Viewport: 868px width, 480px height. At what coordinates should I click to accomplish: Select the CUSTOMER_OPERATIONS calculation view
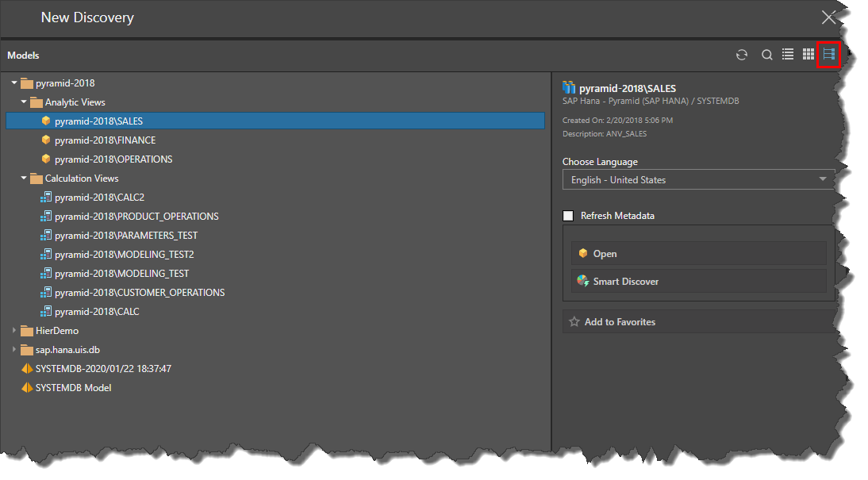click(x=140, y=292)
